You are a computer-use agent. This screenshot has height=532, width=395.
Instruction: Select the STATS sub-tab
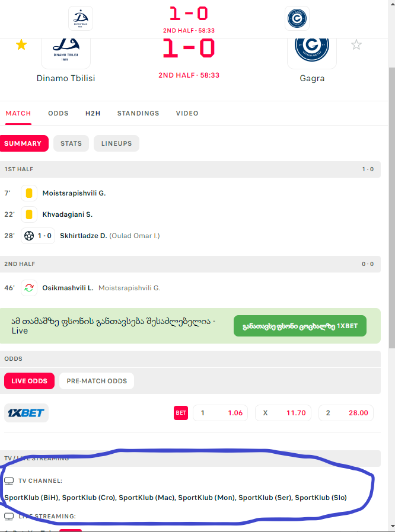pos(71,143)
